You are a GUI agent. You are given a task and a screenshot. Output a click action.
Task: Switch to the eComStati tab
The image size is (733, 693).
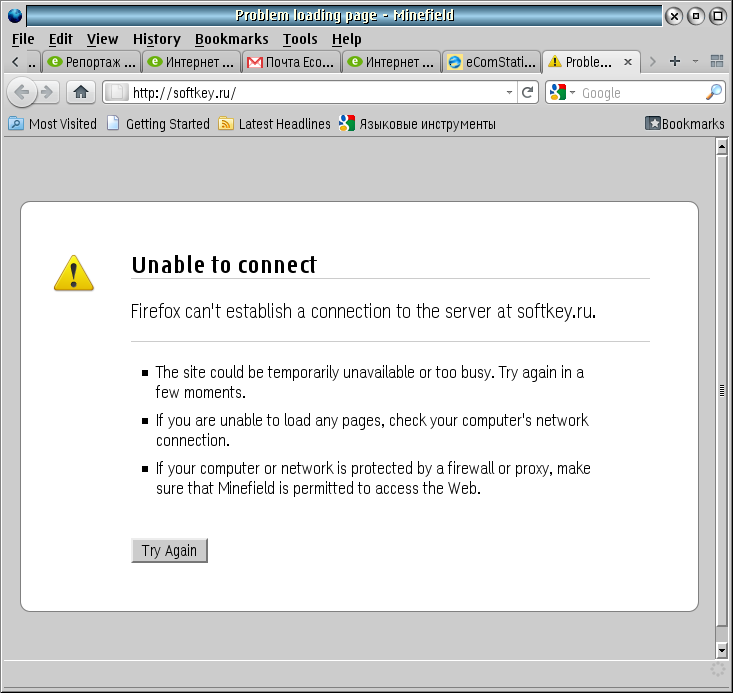pos(491,62)
